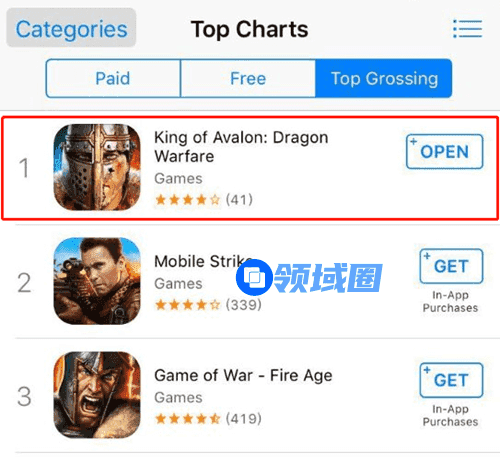This screenshot has height=457, width=500.
Task: Click the Top Charts heading
Action: 249,29
